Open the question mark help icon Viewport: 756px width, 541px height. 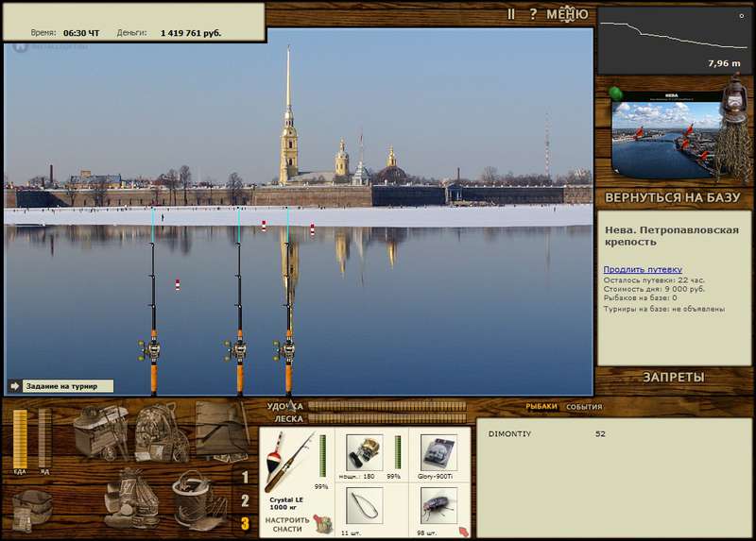tap(533, 14)
